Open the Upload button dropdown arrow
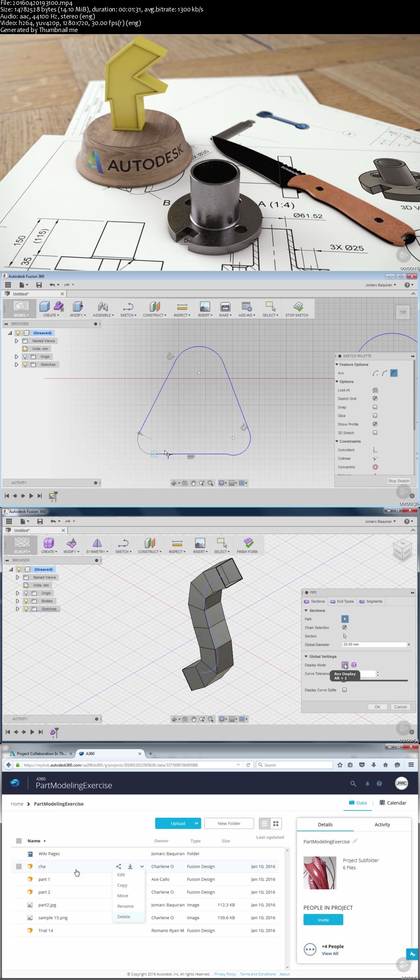Viewport: 420px width, 980px height. (196, 823)
